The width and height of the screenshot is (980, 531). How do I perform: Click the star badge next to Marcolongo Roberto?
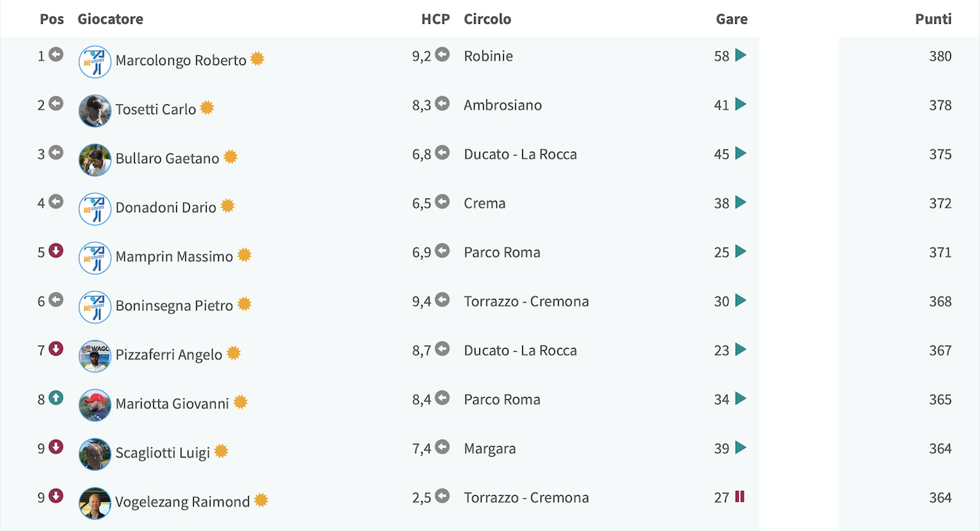pos(257,59)
